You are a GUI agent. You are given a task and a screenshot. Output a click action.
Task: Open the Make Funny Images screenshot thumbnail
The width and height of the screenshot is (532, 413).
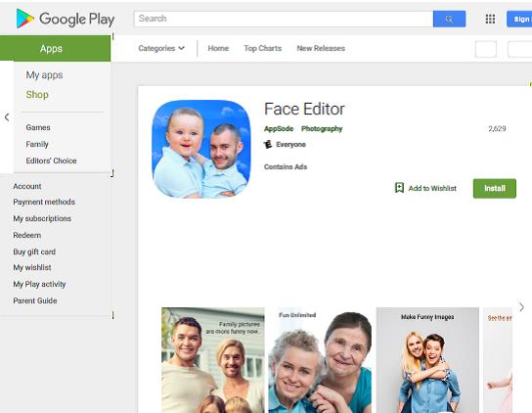[x=427, y=360]
